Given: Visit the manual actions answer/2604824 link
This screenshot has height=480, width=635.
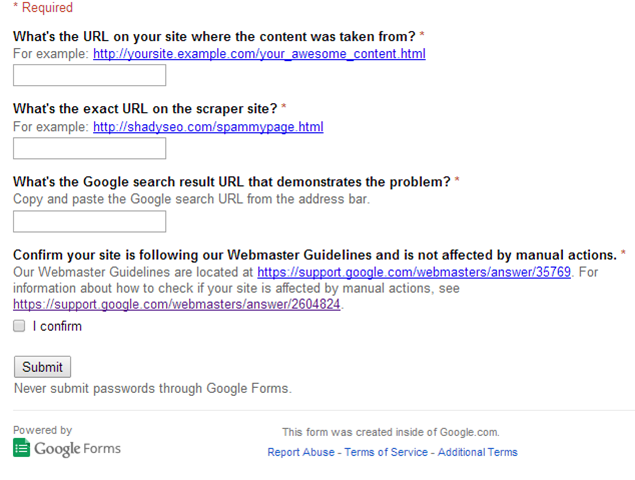Looking at the screenshot, I should tap(177, 304).
